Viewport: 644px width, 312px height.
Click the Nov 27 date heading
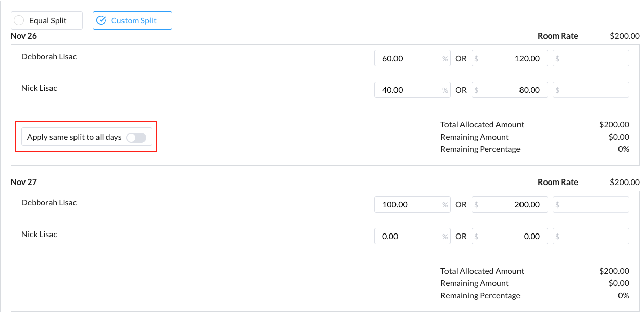(23, 182)
